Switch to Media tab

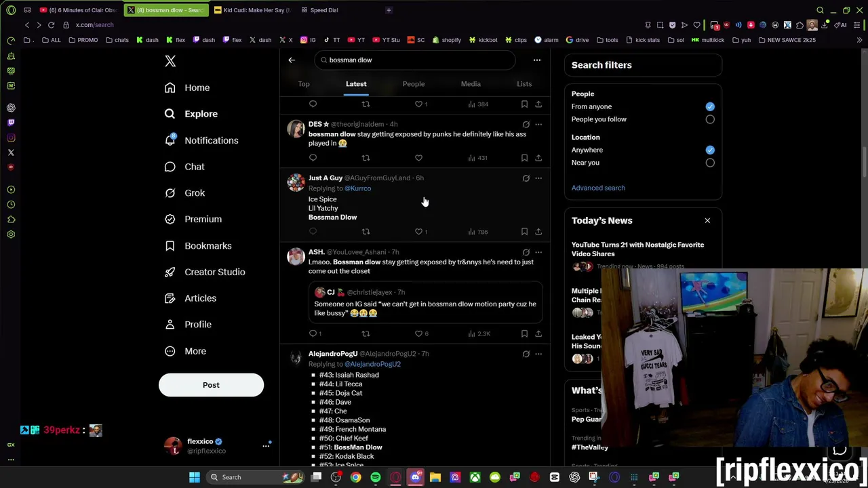pos(471,84)
